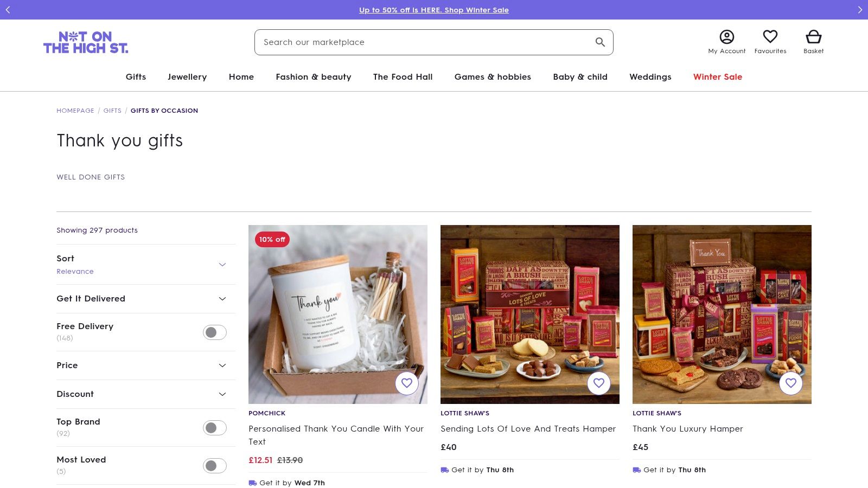Open the Home menu

241,77
